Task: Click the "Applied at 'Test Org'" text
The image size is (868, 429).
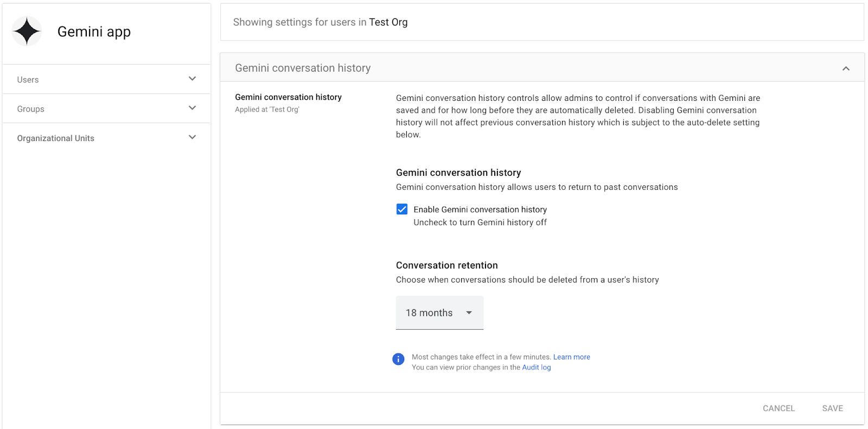Action: [x=267, y=110]
